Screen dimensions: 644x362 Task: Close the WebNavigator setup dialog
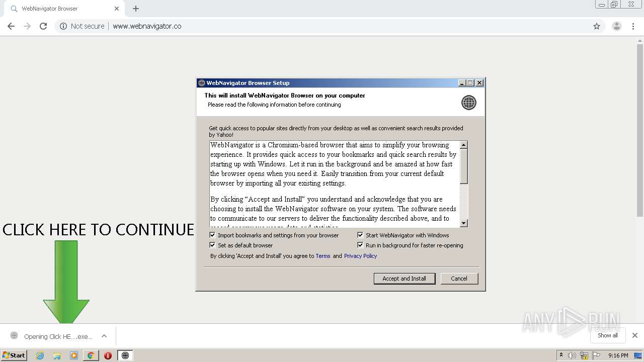tap(479, 83)
